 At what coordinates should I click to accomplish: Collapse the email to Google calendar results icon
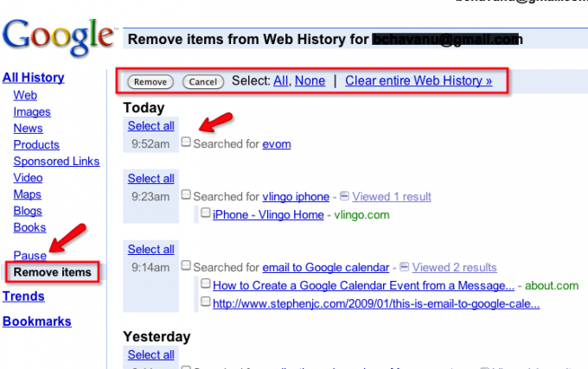pyautogui.click(x=405, y=267)
